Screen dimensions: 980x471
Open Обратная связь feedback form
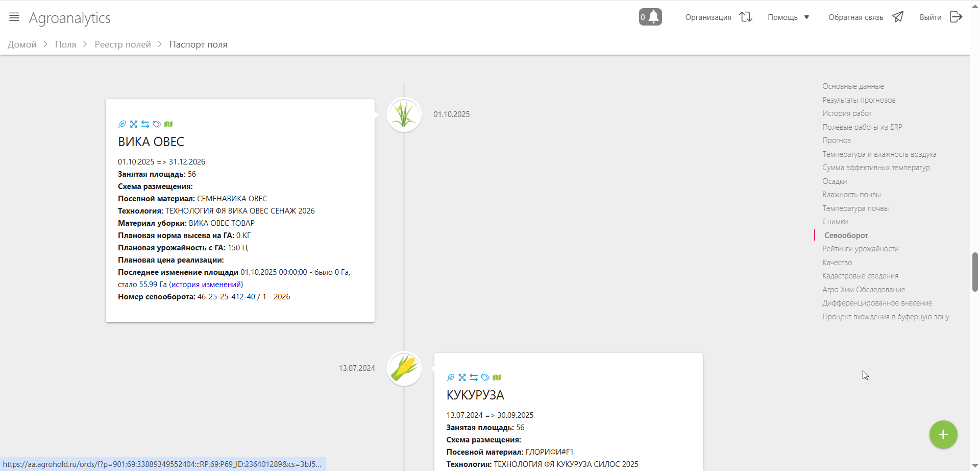[866, 17]
